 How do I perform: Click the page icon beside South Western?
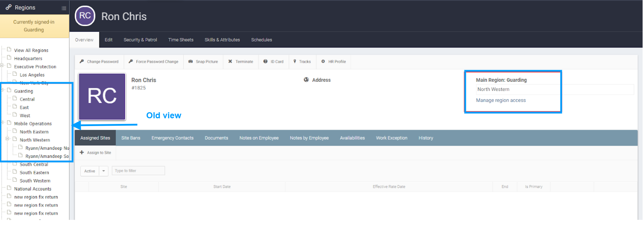(15, 180)
